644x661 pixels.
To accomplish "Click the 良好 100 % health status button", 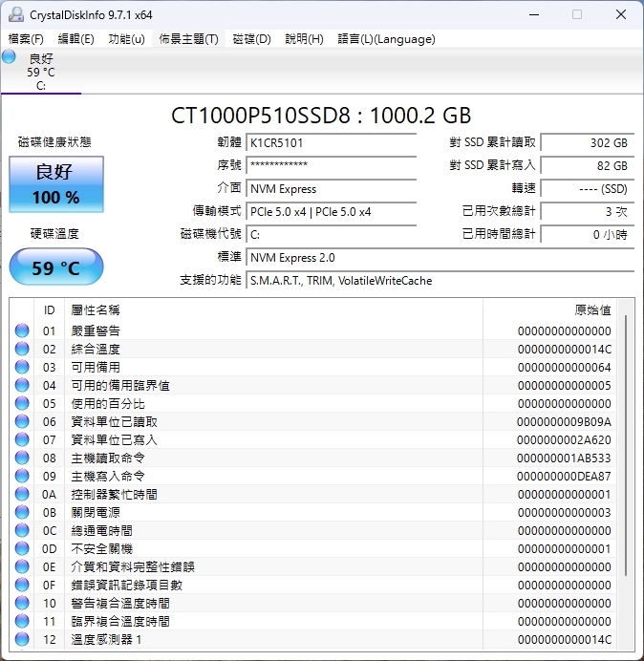I will coord(56,185).
